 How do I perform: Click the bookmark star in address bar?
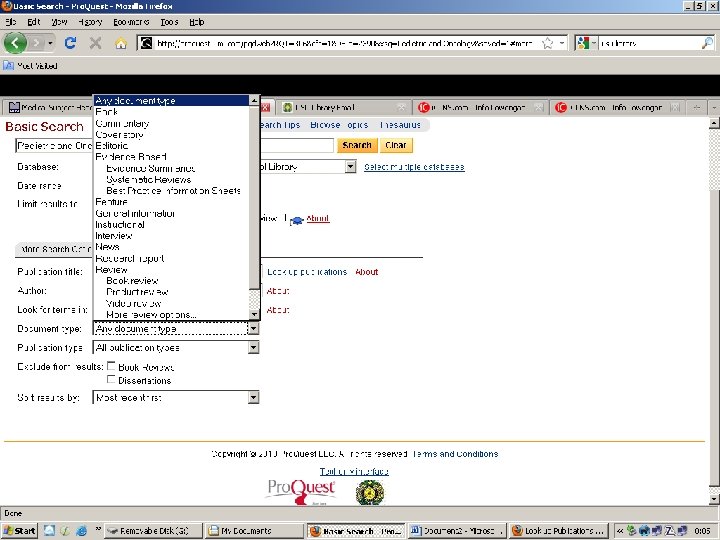point(547,43)
